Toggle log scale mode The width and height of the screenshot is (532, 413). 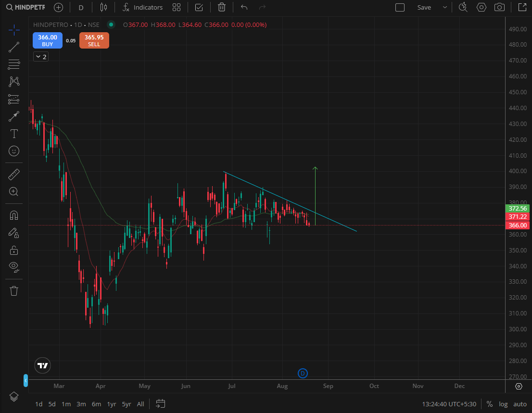point(503,404)
